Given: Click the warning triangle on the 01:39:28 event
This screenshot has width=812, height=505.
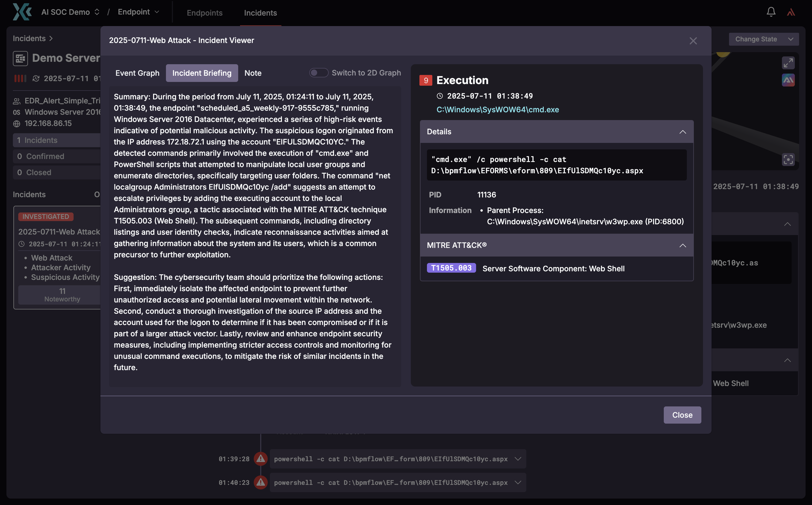Looking at the screenshot, I should pos(260,459).
